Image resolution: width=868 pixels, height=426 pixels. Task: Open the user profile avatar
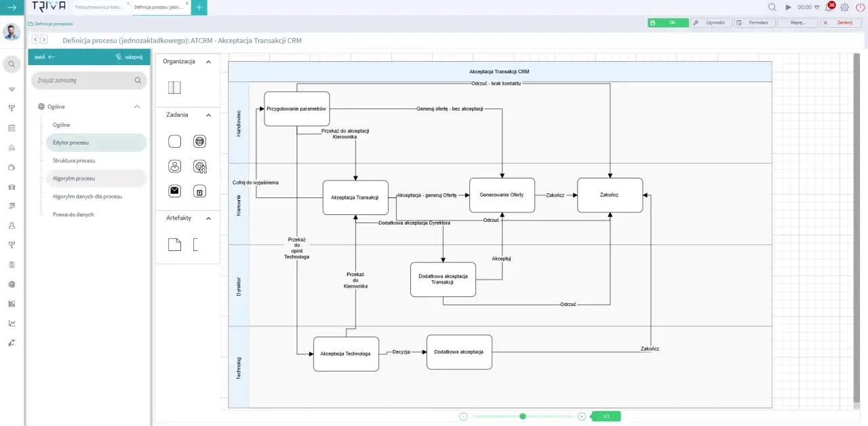click(x=12, y=32)
